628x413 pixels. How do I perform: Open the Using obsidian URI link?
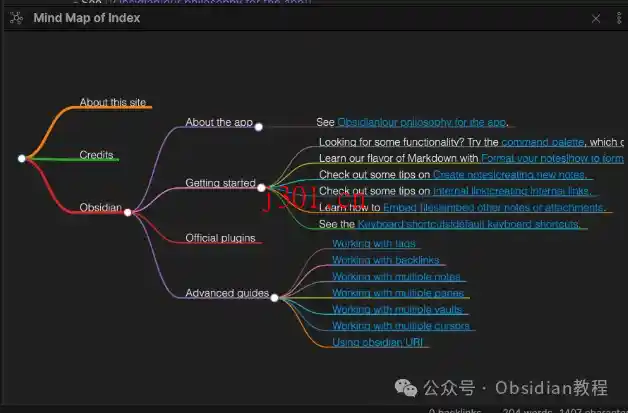(377, 342)
